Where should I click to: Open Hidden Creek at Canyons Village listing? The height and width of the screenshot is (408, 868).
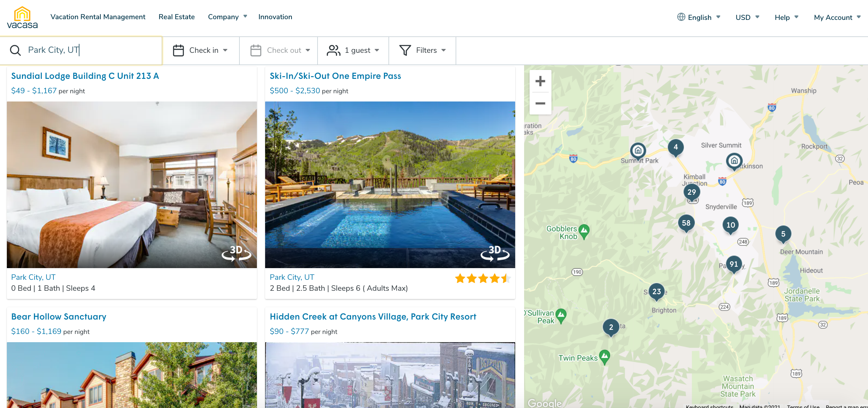(373, 316)
